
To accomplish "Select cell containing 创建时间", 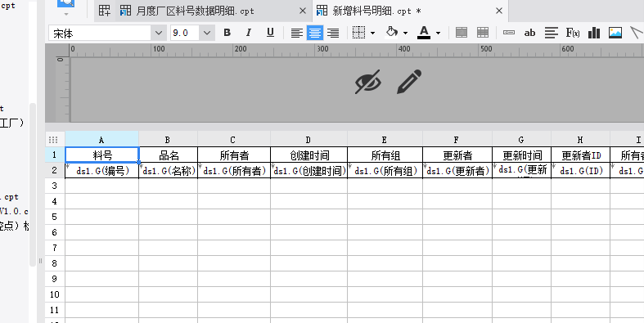I will 308,155.
